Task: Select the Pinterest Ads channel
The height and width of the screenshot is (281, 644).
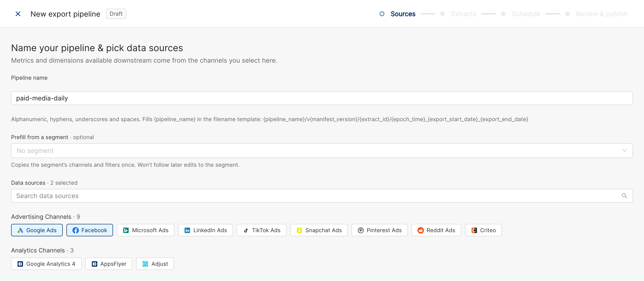Action: pyautogui.click(x=379, y=230)
